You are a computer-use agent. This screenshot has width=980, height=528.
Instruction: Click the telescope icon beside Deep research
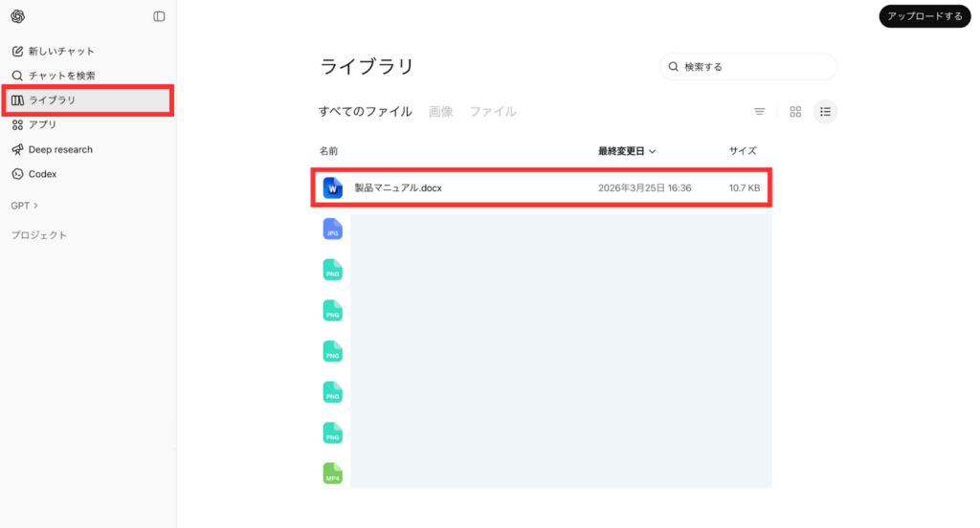pyautogui.click(x=17, y=149)
